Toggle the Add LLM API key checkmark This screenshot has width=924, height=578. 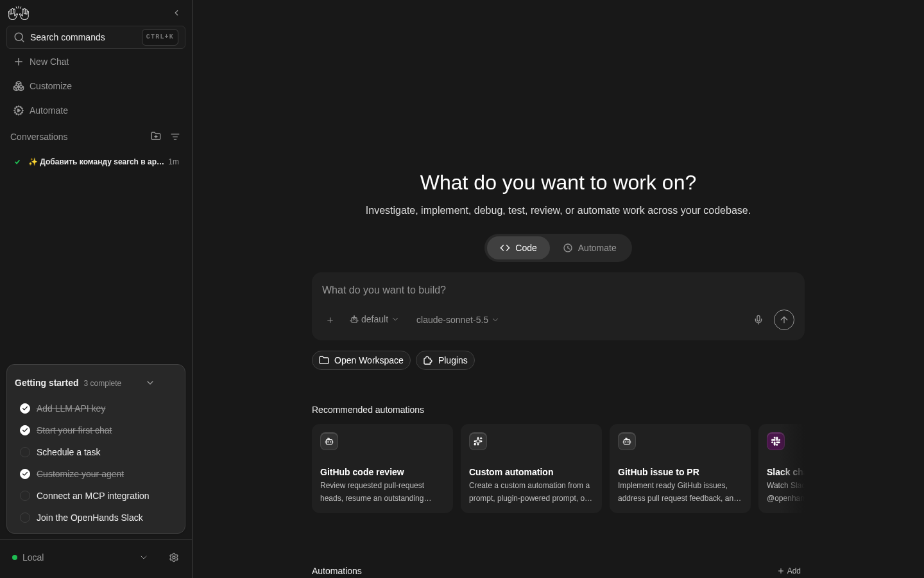(x=25, y=408)
